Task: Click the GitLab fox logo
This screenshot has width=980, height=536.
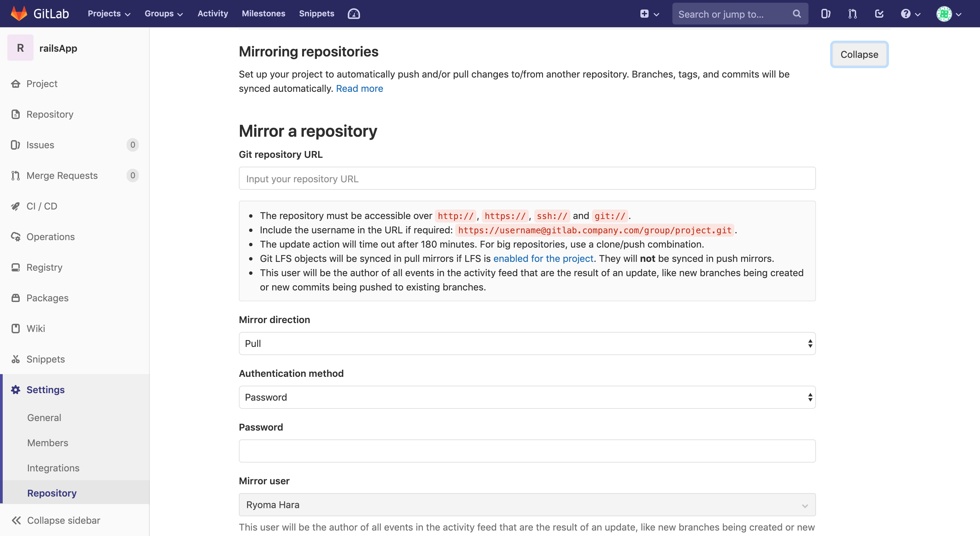Action: point(19,13)
